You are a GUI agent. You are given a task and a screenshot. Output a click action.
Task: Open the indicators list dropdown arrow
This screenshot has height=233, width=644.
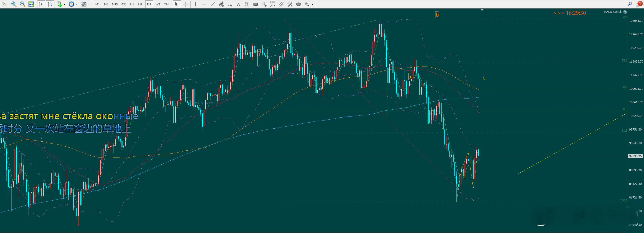[65, 4]
